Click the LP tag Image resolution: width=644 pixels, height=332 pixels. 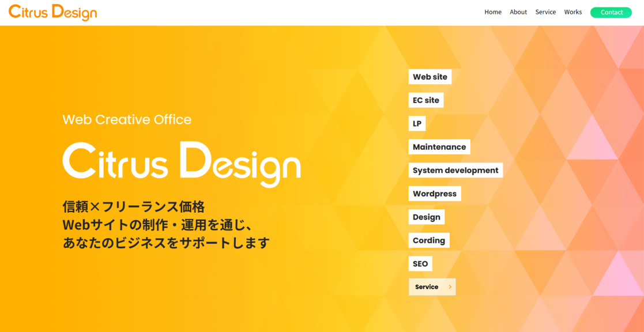[x=417, y=123]
